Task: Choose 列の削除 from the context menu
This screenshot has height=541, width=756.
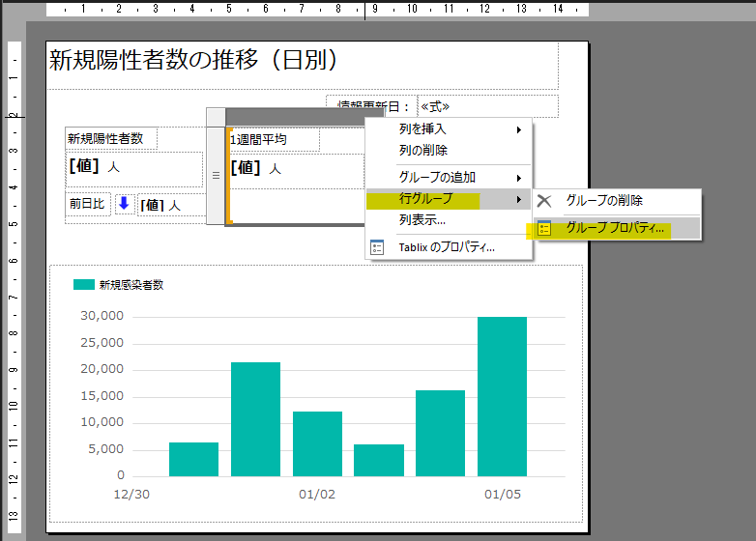Action: click(423, 151)
